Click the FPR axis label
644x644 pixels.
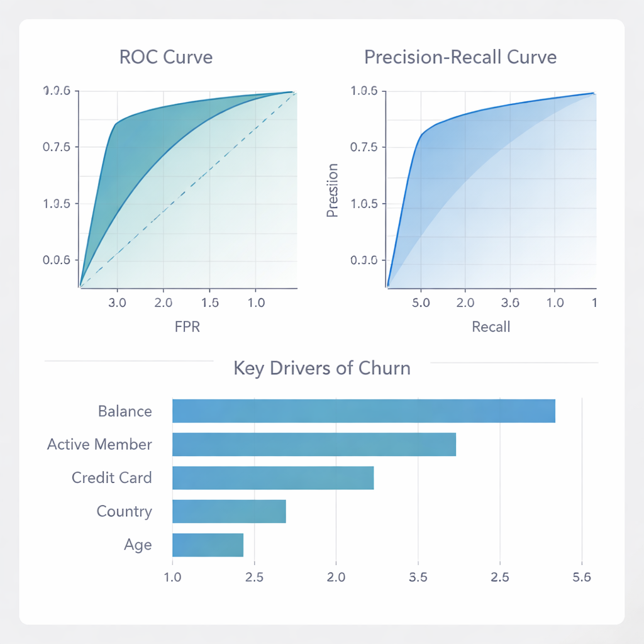(187, 326)
